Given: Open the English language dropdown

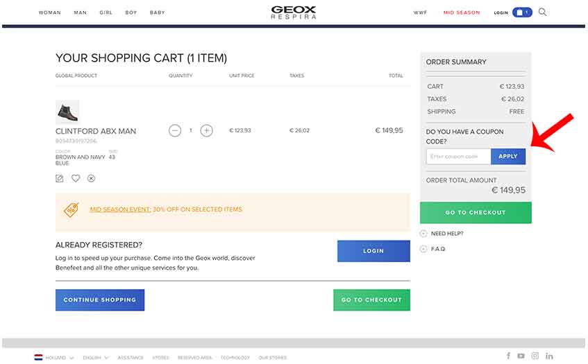Looking at the screenshot, I should click(x=96, y=358).
